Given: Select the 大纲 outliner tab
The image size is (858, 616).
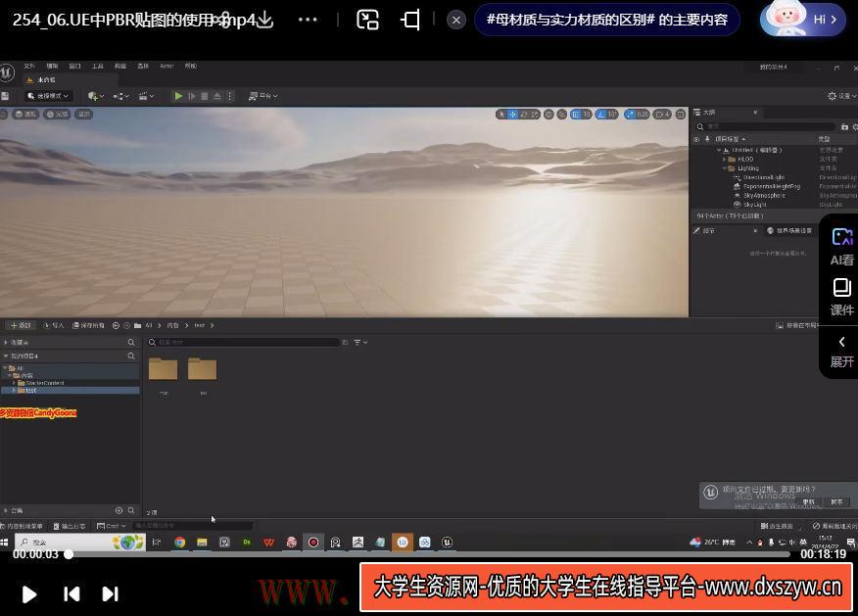Looking at the screenshot, I should [709, 113].
